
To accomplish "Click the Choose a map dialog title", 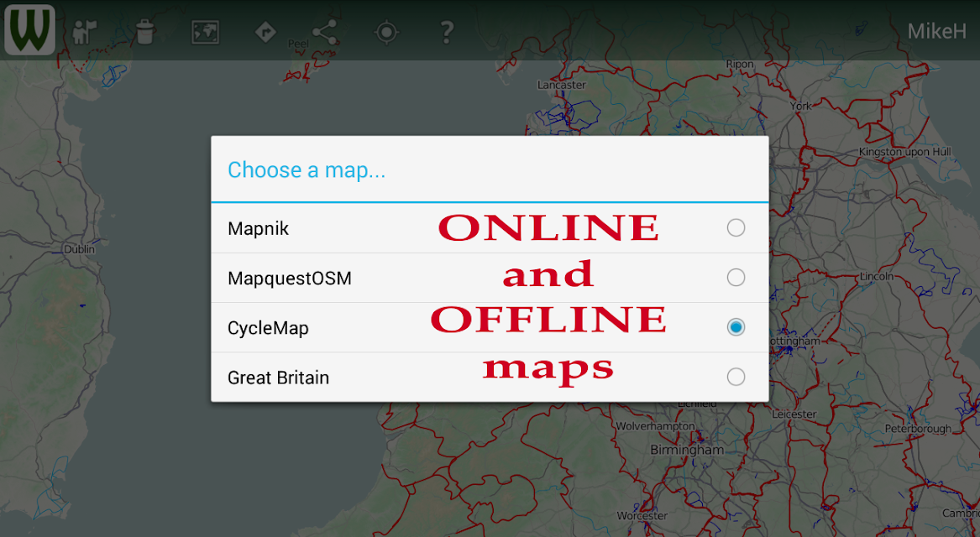I will pyautogui.click(x=307, y=169).
